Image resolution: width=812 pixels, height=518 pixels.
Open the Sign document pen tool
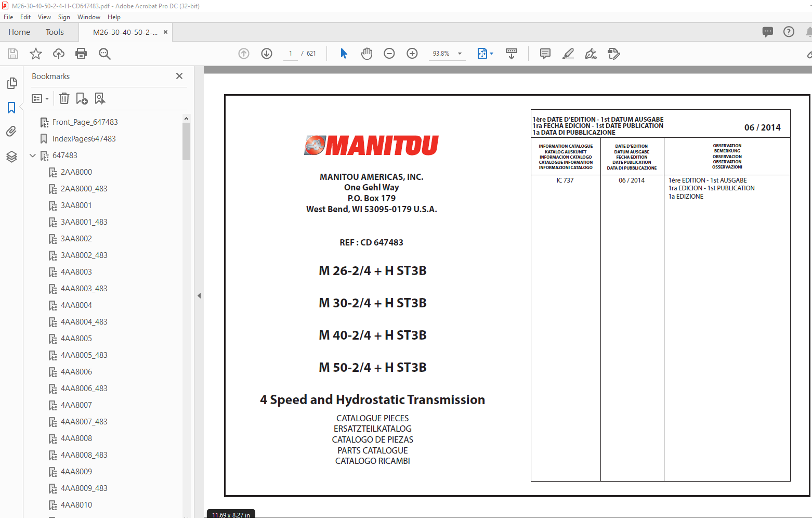pos(591,54)
